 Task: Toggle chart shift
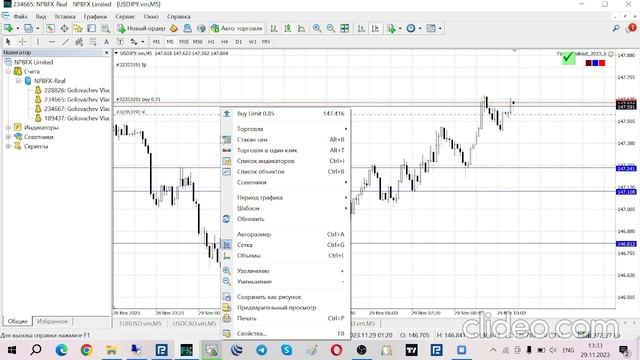click(375, 28)
